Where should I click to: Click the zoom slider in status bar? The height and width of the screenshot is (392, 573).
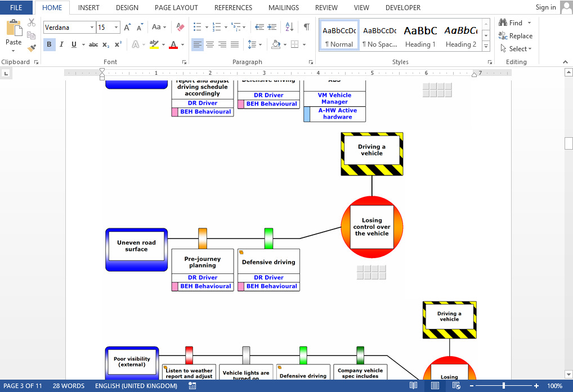503,386
